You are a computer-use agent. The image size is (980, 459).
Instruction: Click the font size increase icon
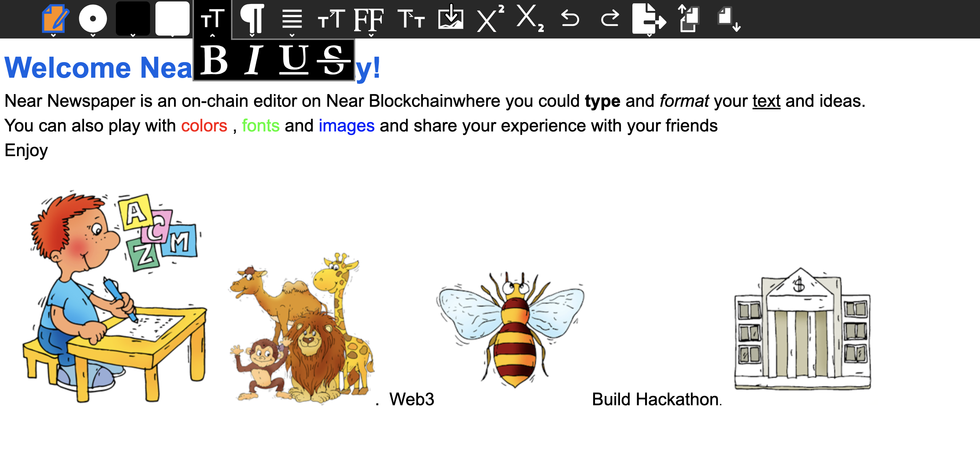(x=331, y=19)
